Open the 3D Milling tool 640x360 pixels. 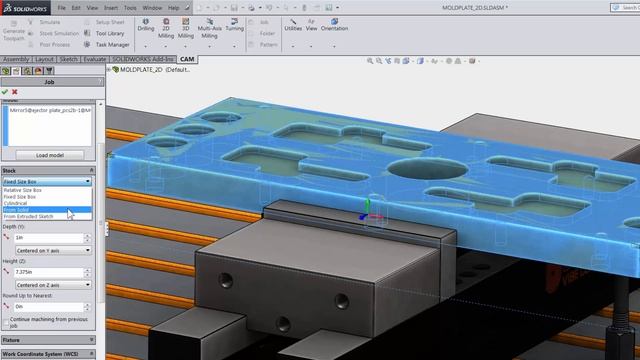[x=186, y=28]
